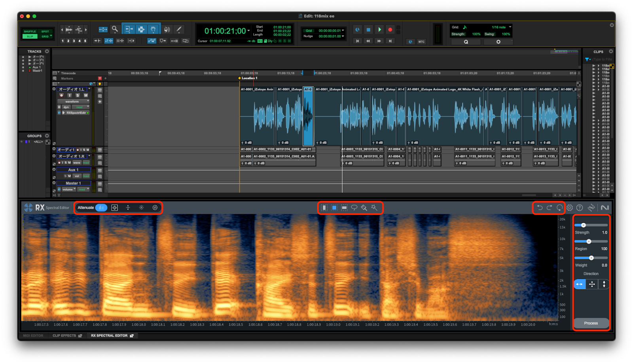Switch to Spot edit mode
This screenshot has height=364, width=633.
pos(45,31)
